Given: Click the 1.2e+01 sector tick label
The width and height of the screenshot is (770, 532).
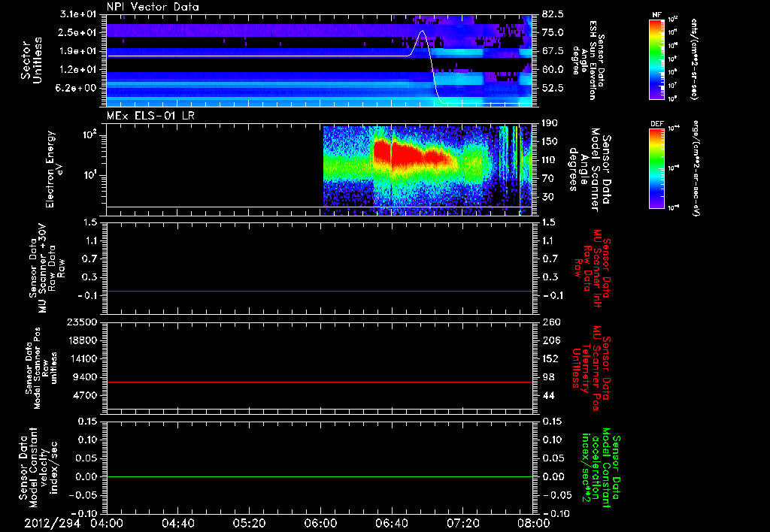Looking at the screenshot, I should tap(77, 69).
